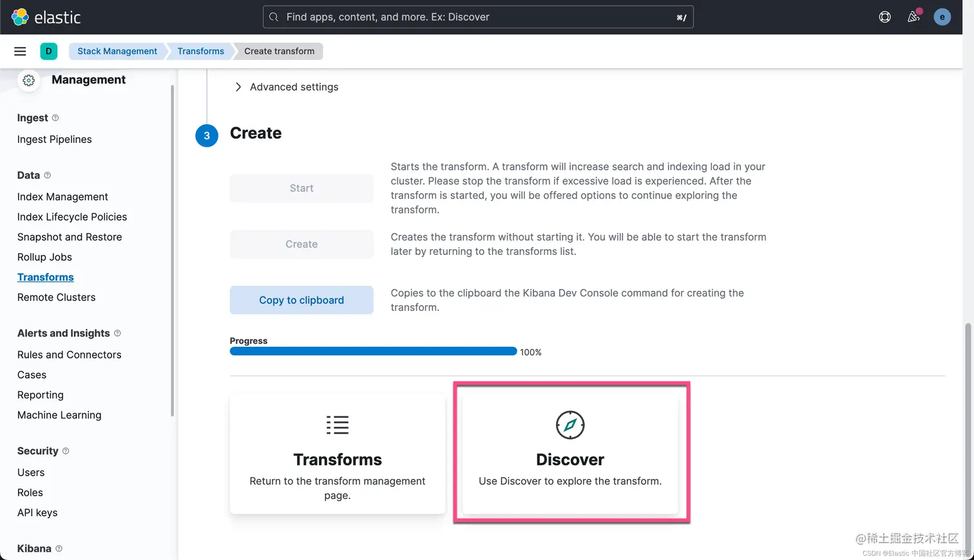The image size is (974, 560).
Task: Expand Advanced settings
Action: click(x=286, y=87)
